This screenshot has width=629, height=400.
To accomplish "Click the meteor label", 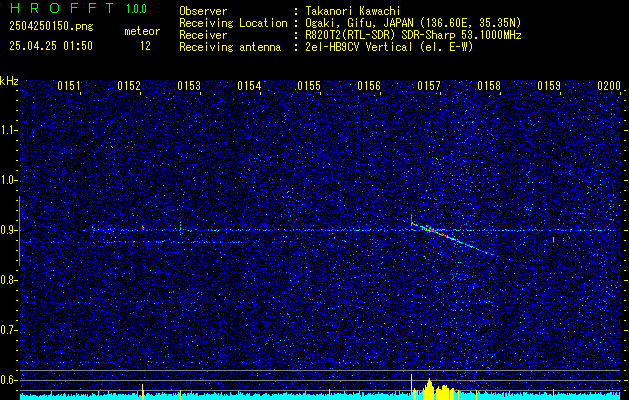I will [x=142, y=31].
